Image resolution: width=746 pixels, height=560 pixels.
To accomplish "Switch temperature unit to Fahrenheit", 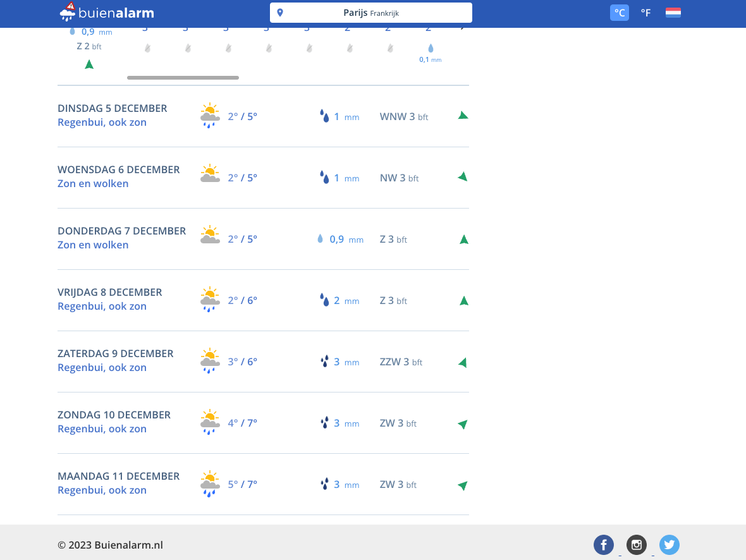I will click(645, 13).
